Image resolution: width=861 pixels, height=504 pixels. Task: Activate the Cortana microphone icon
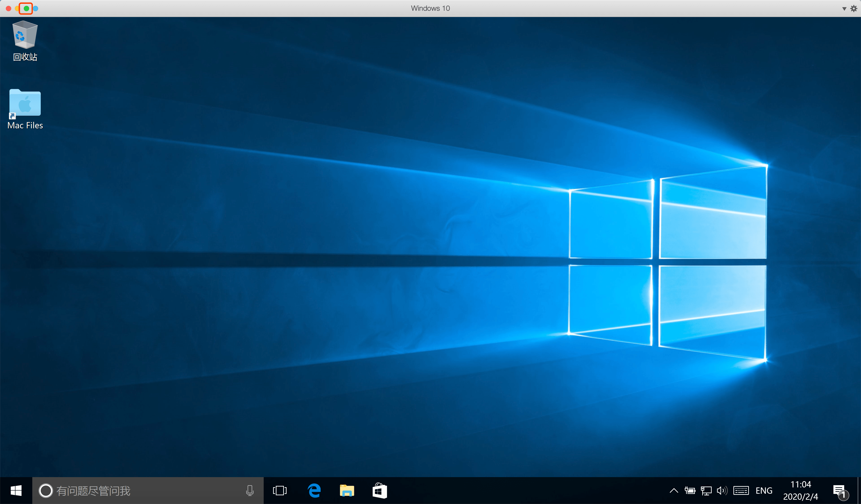(250, 491)
